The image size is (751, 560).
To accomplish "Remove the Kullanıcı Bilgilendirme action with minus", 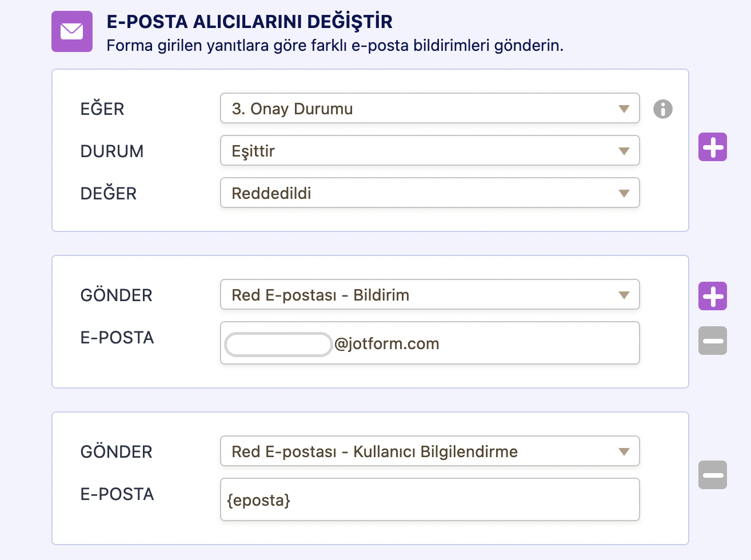I will click(x=712, y=475).
